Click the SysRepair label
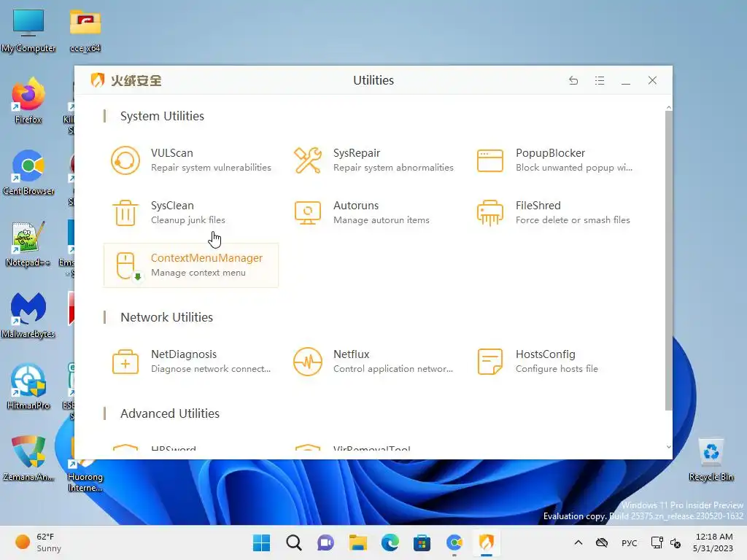Image resolution: width=747 pixels, height=560 pixels. point(356,153)
